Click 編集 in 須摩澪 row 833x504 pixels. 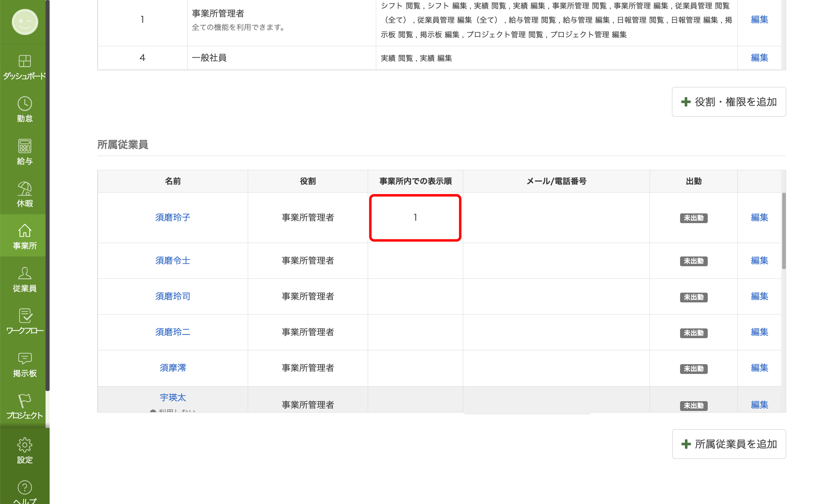point(759,368)
